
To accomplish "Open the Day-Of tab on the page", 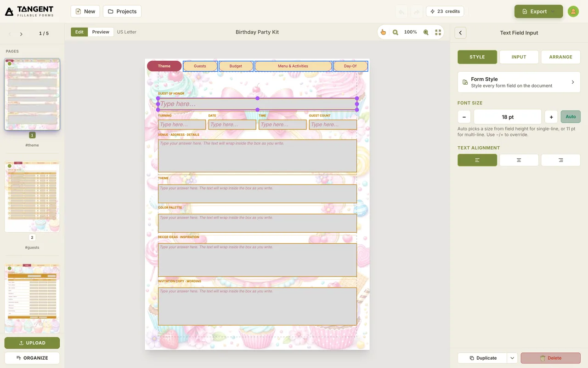I will tap(351, 66).
